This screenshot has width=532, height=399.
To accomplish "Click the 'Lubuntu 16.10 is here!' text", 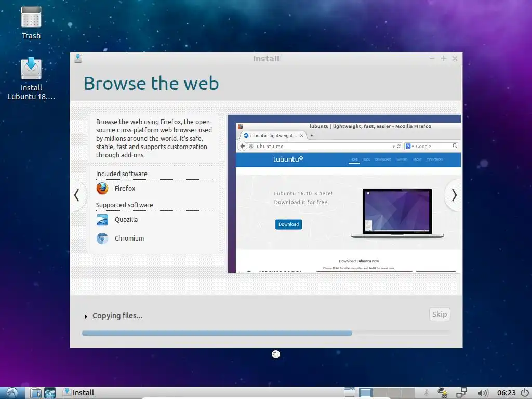I will tap(303, 193).
